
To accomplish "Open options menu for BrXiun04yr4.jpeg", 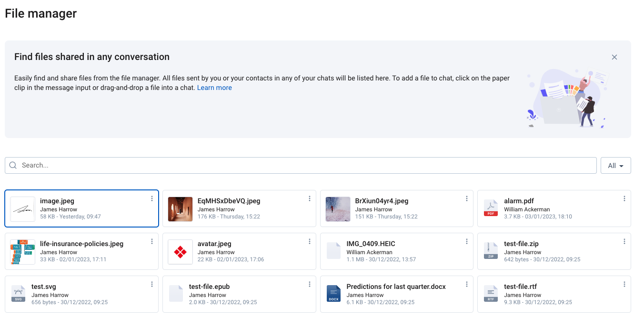I will (x=467, y=198).
